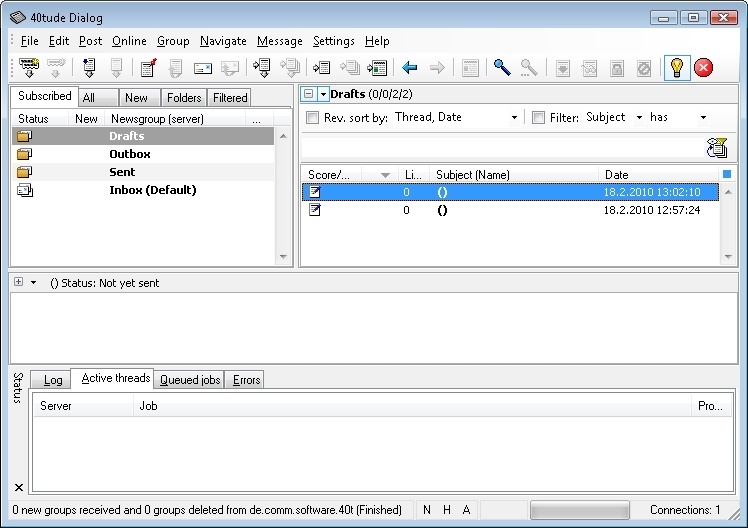Open search with the blue magnifier icon

(x=502, y=68)
